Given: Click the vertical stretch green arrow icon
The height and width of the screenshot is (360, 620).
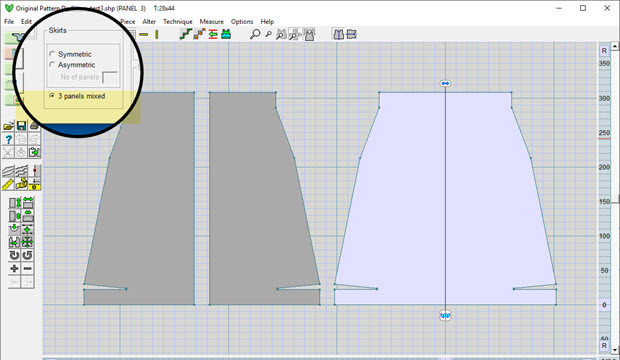Looking at the screenshot, I should tap(15, 203).
